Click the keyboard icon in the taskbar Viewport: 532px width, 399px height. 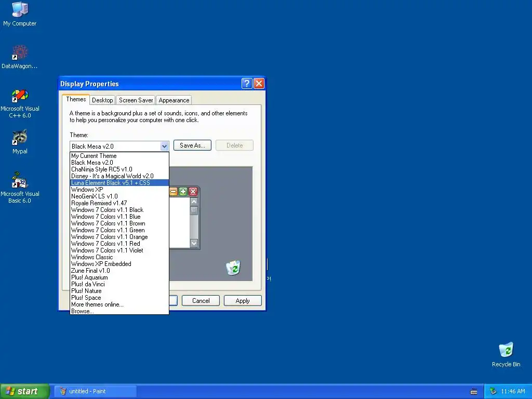click(x=474, y=392)
